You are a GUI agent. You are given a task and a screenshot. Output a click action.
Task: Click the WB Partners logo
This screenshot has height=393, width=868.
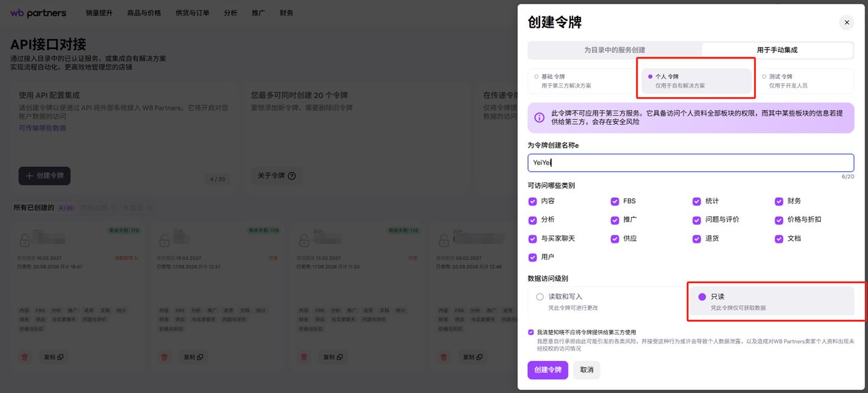38,13
